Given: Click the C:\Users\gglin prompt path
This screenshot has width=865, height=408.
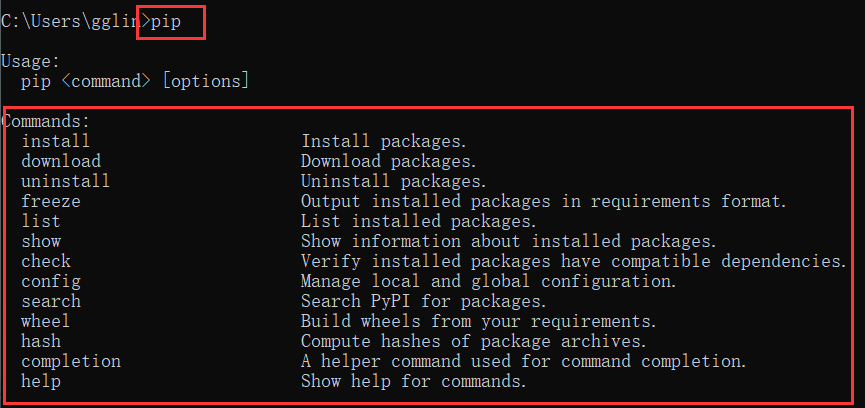Looking at the screenshot, I should click(x=71, y=22).
